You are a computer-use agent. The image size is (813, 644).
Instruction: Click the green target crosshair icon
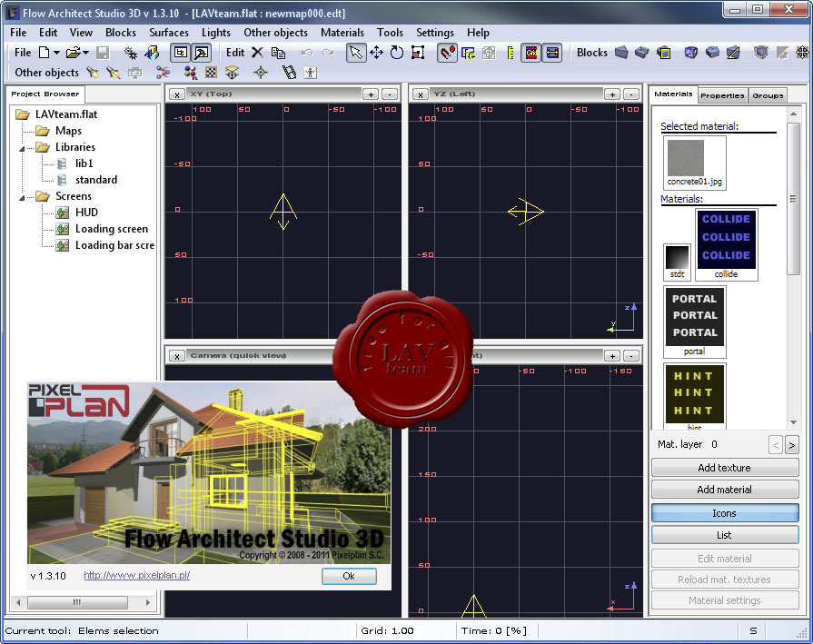261,73
